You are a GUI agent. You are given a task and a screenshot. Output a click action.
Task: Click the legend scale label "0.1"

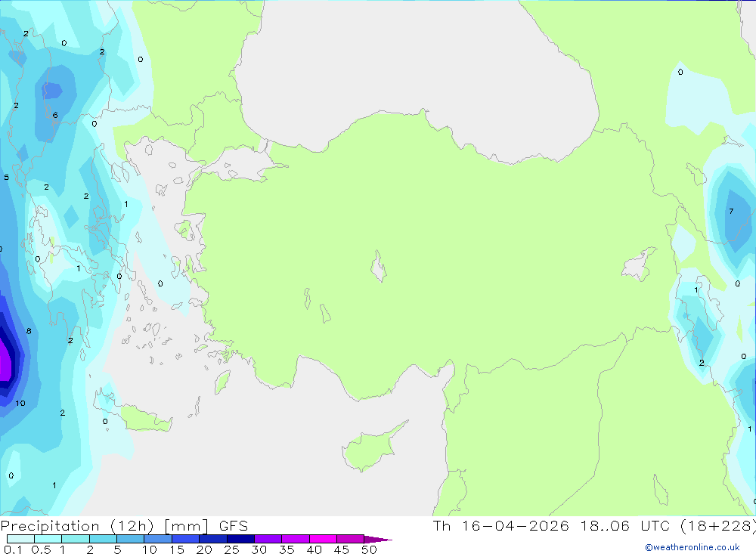pos(13,549)
